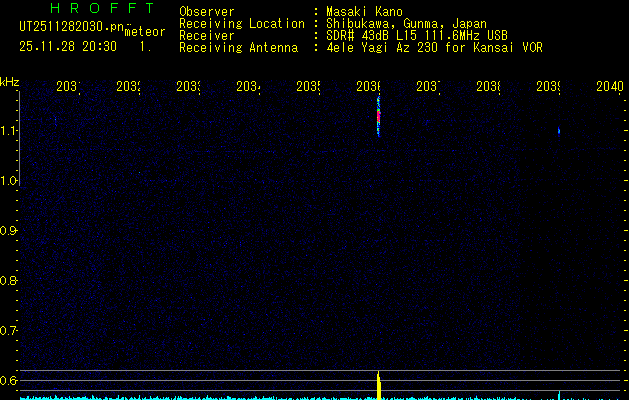Click the kHz axis unit label
The height and width of the screenshot is (400, 629).
[x=9, y=81]
